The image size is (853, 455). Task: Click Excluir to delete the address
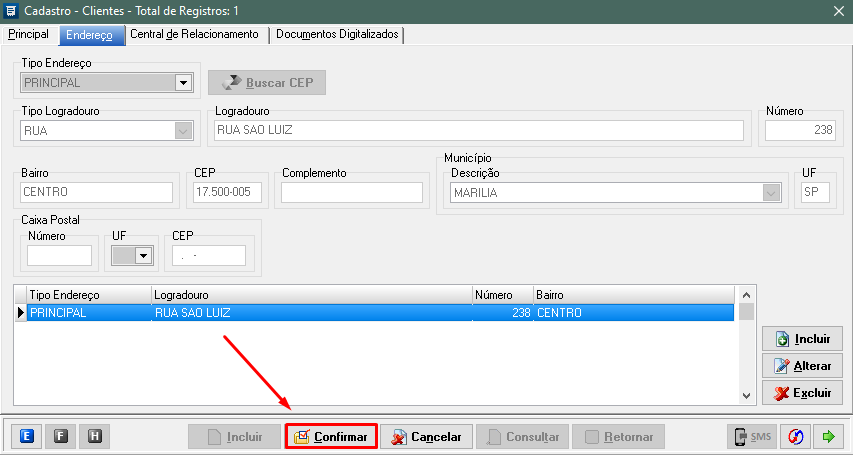[802, 393]
